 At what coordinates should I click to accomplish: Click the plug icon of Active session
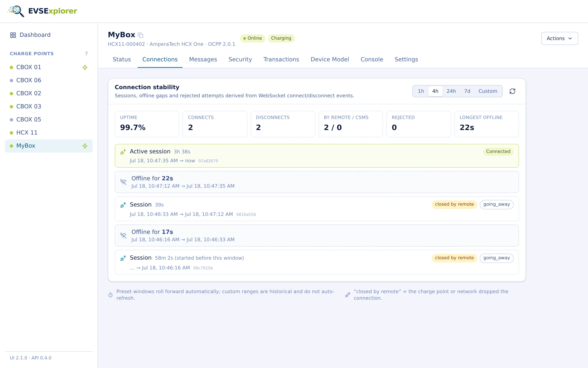pos(123,152)
